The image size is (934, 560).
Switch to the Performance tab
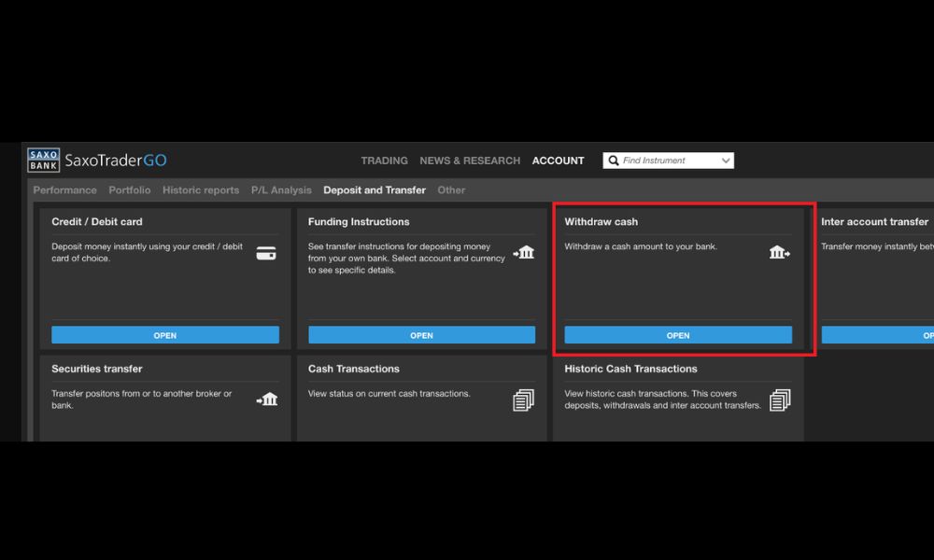click(x=64, y=190)
